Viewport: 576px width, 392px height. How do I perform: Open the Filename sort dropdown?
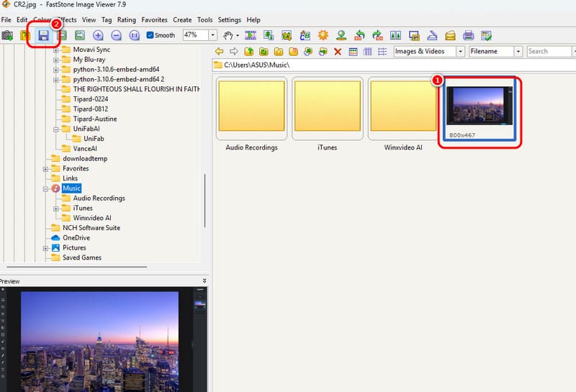pyautogui.click(x=518, y=51)
